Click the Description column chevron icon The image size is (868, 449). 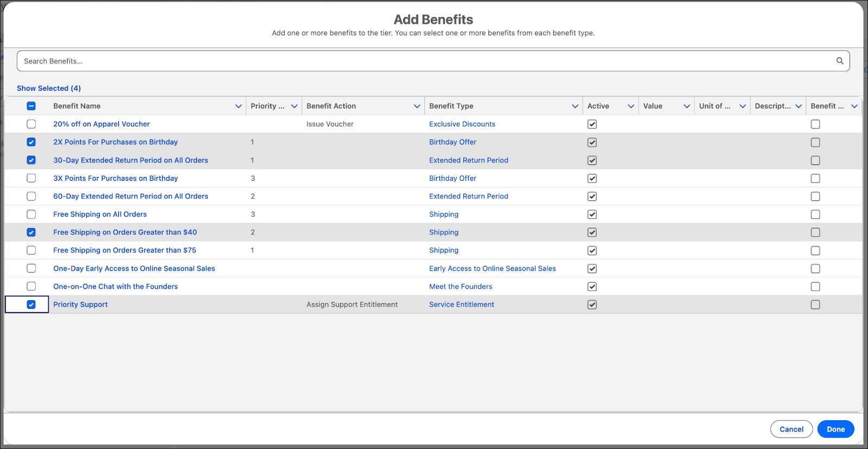799,106
